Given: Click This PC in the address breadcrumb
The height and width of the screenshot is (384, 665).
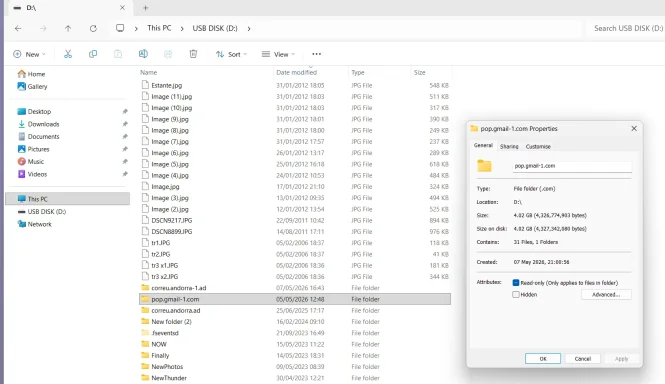Looking at the screenshot, I should click(159, 28).
